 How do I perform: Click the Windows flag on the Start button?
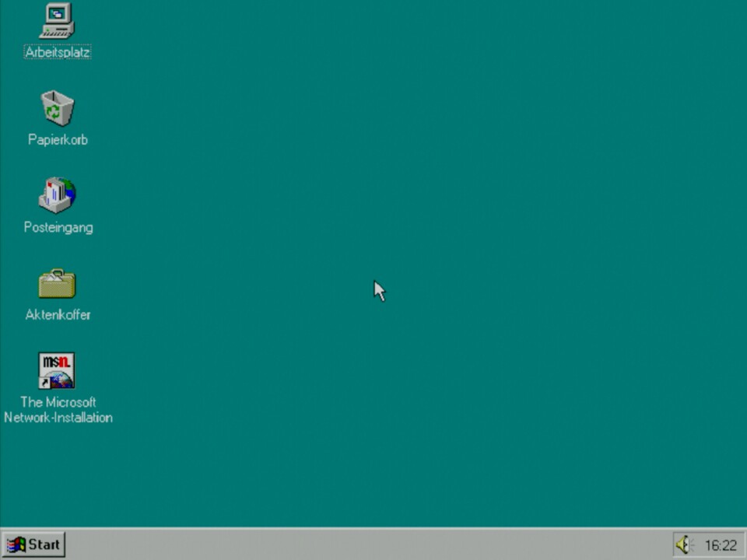pyautogui.click(x=17, y=544)
